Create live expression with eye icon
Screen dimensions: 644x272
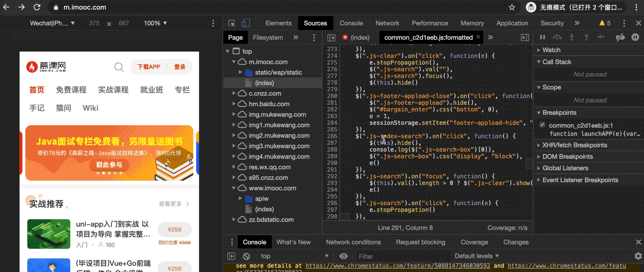click(344, 256)
